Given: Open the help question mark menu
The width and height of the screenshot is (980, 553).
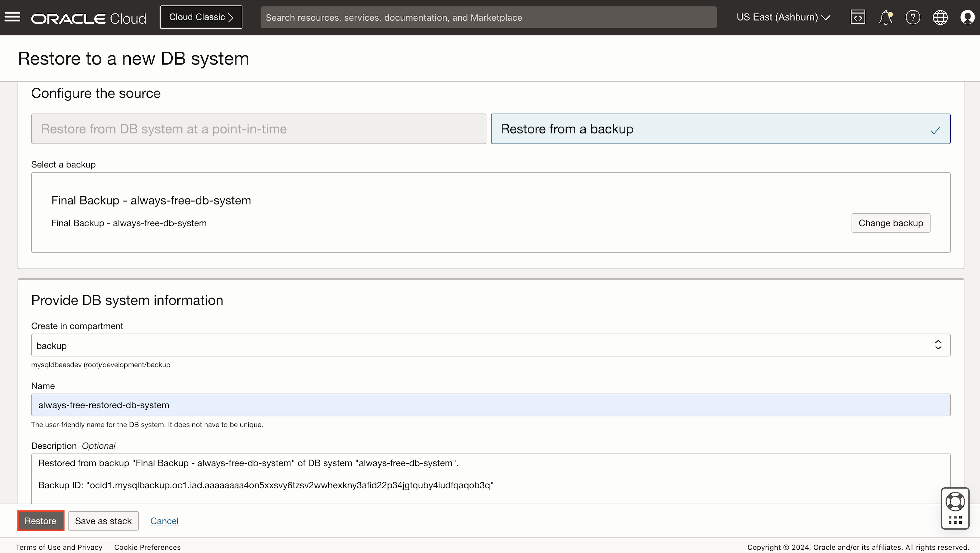Looking at the screenshot, I should tap(913, 17).
